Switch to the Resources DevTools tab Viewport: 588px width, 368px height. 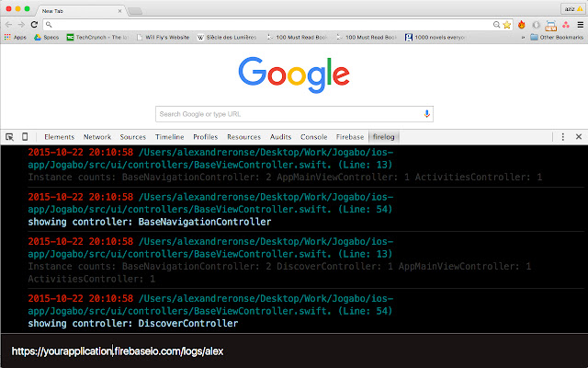[x=243, y=137]
